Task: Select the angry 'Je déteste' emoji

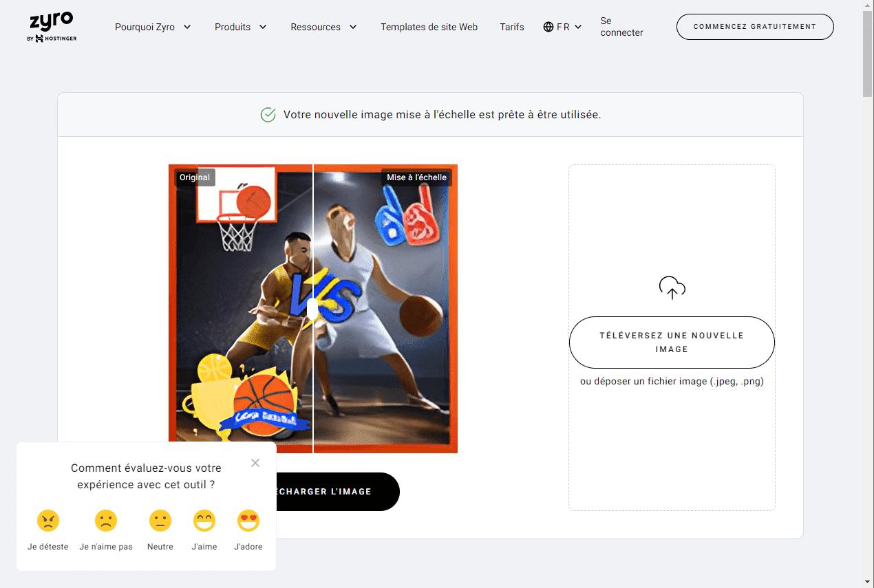Action: (x=48, y=521)
